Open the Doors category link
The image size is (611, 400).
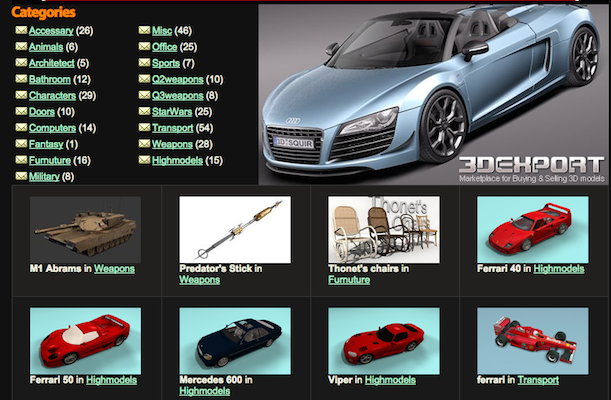click(42, 112)
